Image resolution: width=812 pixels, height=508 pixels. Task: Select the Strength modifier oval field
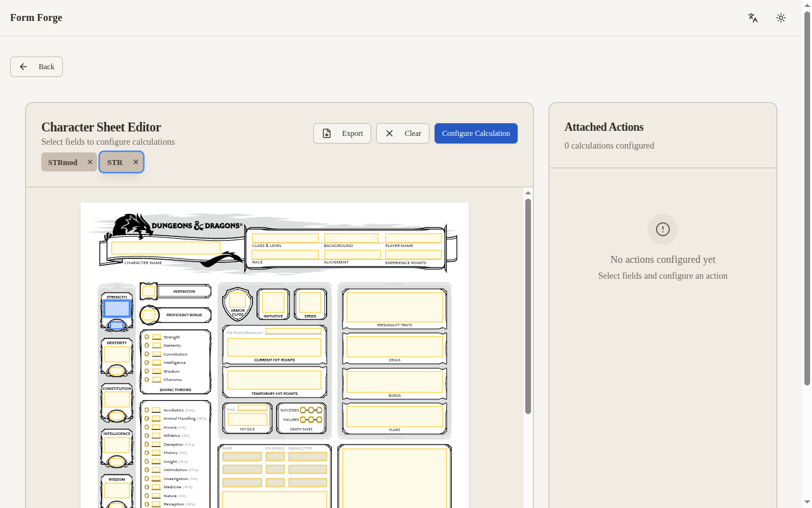click(x=117, y=326)
